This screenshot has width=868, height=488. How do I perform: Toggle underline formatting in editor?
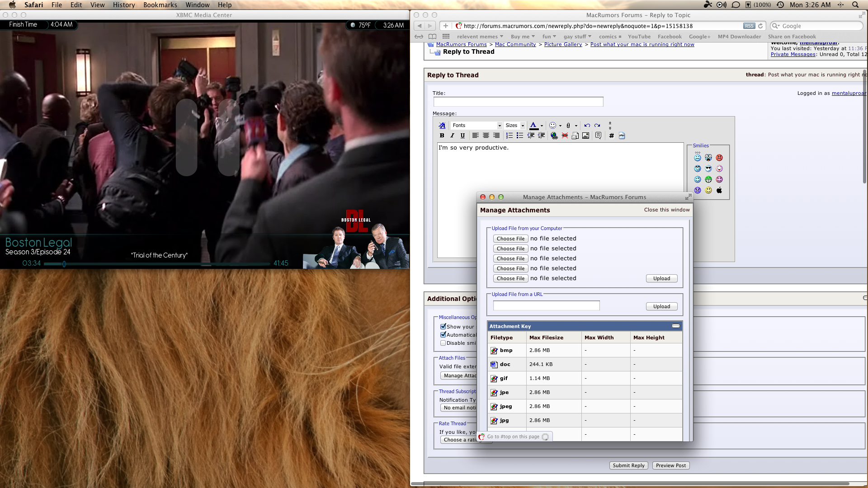462,136
